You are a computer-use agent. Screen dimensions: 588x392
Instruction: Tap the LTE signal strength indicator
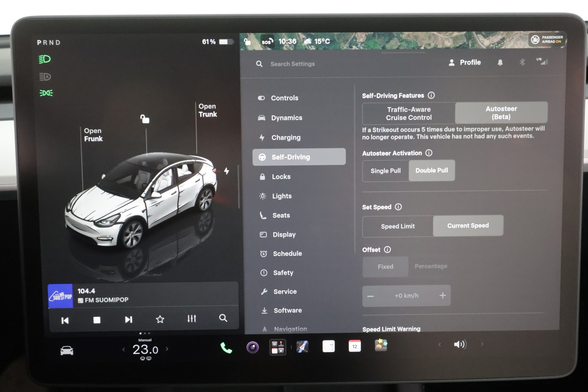[x=542, y=61]
